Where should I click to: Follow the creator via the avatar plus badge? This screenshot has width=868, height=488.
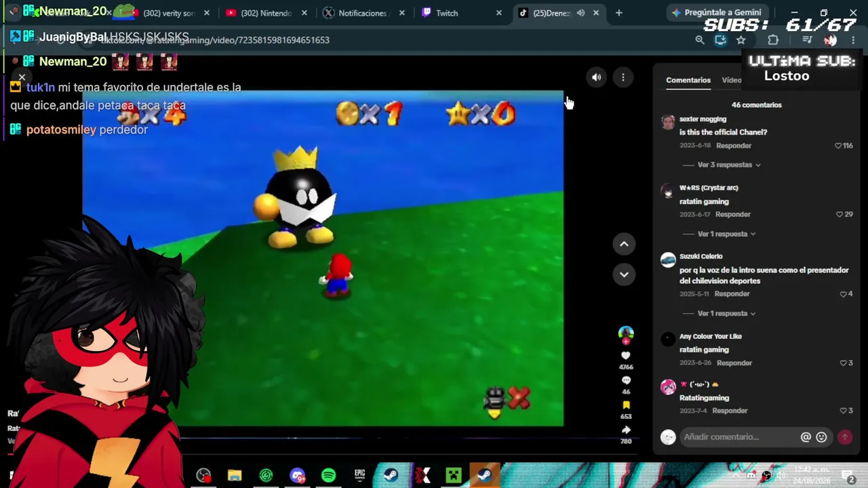pyautogui.click(x=626, y=341)
